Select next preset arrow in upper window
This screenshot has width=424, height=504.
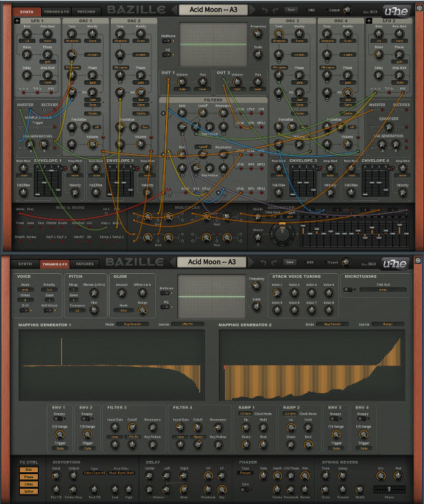[253, 10]
